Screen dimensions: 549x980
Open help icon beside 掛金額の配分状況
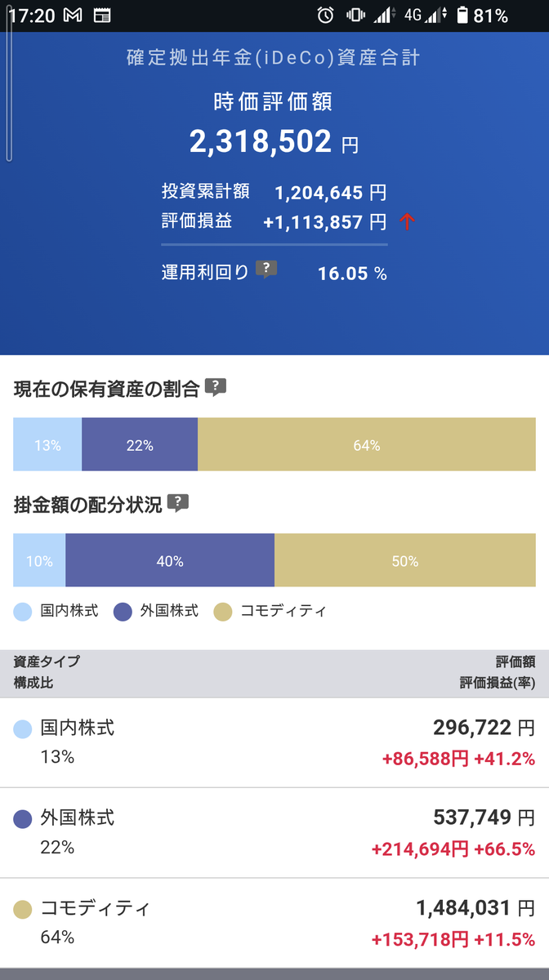[178, 503]
